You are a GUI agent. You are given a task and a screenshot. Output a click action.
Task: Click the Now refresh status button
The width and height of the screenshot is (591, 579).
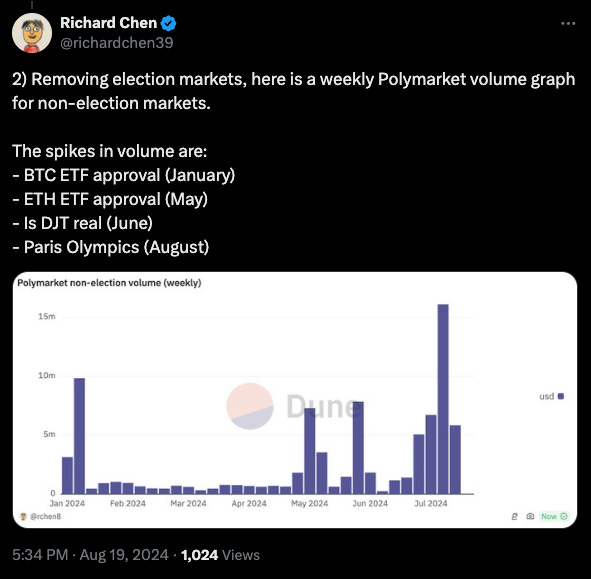pyautogui.click(x=554, y=516)
